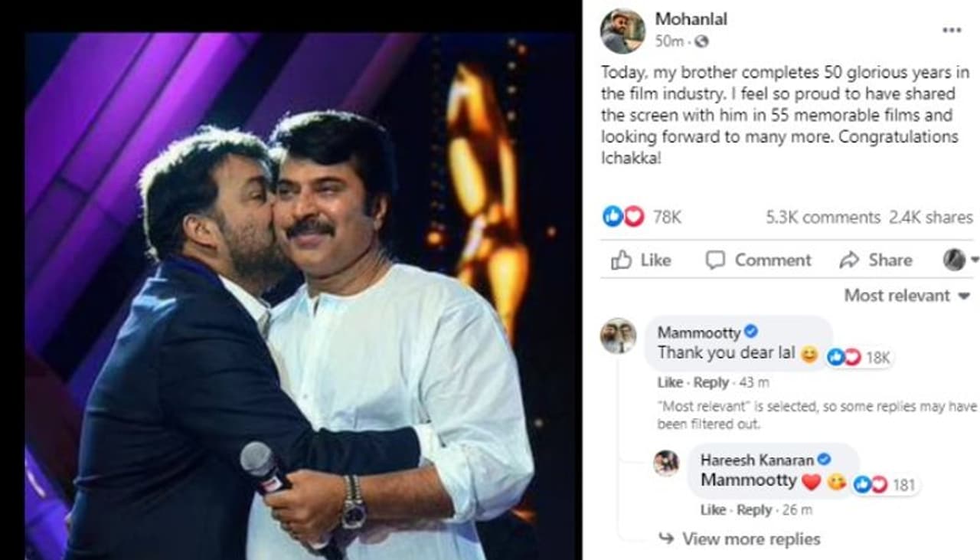This screenshot has height=560, width=980.
Task: Like Mammootty's comment
Action: [x=670, y=382]
